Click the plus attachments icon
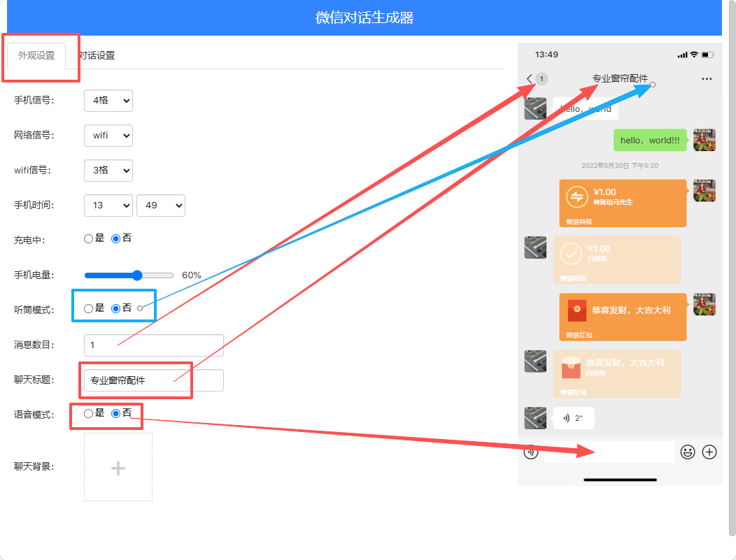The height and width of the screenshot is (560, 736). coord(709,452)
